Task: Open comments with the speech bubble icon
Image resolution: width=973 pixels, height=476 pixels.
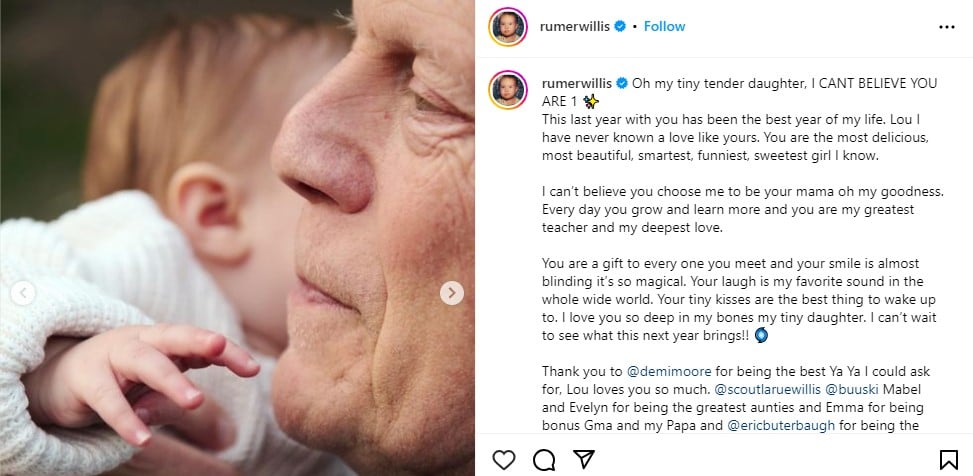Action: pos(544,459)
